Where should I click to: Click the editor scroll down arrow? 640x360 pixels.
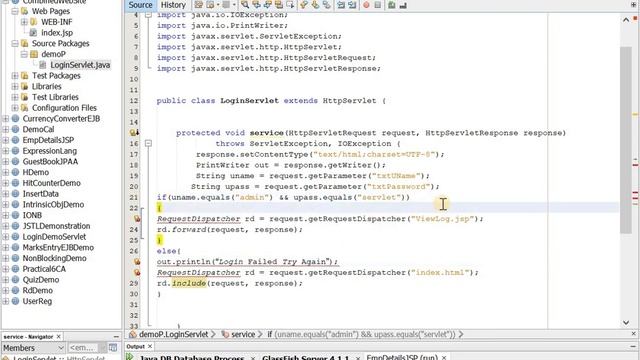click(626, 322)
